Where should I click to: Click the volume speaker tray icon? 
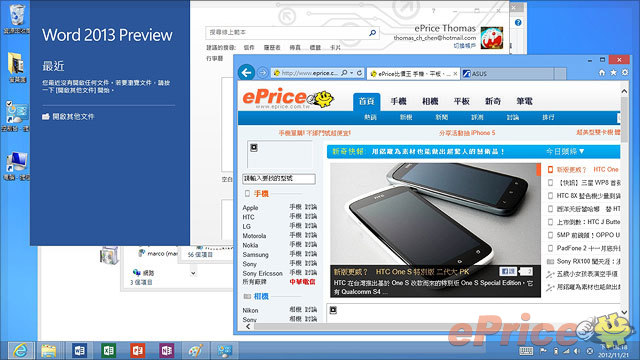[x=577, y=351]
